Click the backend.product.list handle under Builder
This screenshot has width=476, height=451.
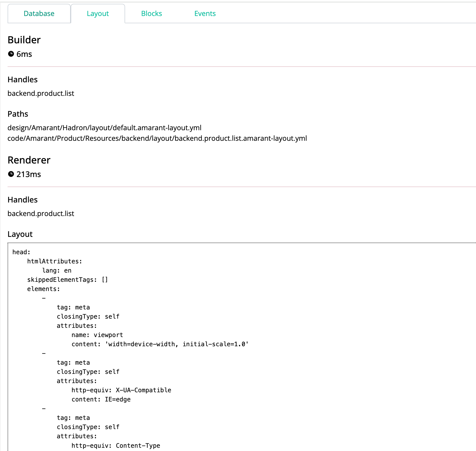click(40, 93)
